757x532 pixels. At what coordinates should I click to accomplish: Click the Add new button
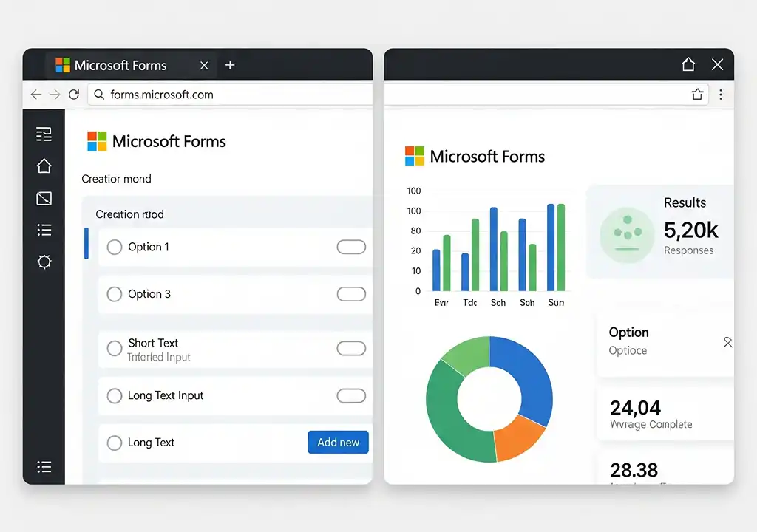338,442
